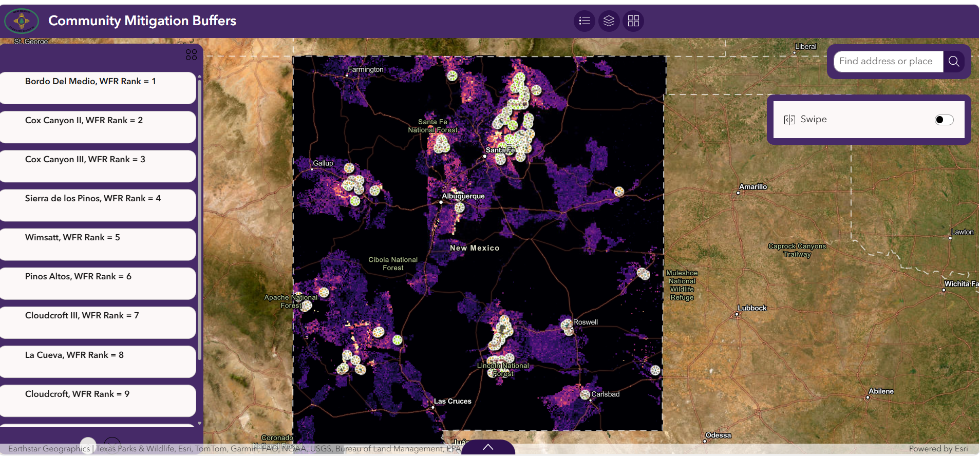Click the New Mexico map label
Image resolution: width=980 pixels, height=457 pixels.
[475, 248]
